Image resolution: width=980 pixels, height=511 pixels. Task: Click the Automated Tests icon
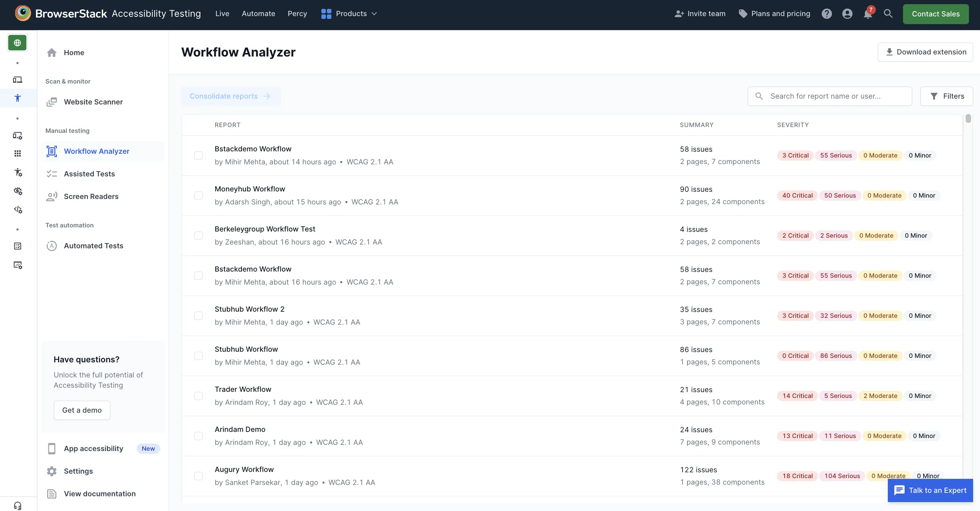point(51,246)
